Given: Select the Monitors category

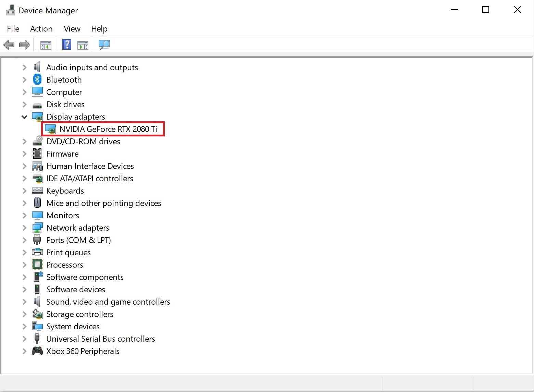Looking at the screenshot, I should pyautogui.click(x=63, y=215).
